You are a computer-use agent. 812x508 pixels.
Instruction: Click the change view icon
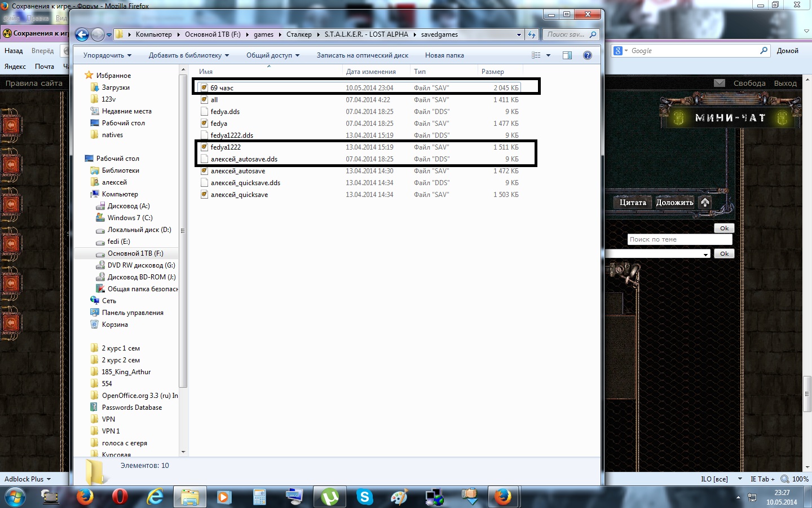tap(536, 55)
